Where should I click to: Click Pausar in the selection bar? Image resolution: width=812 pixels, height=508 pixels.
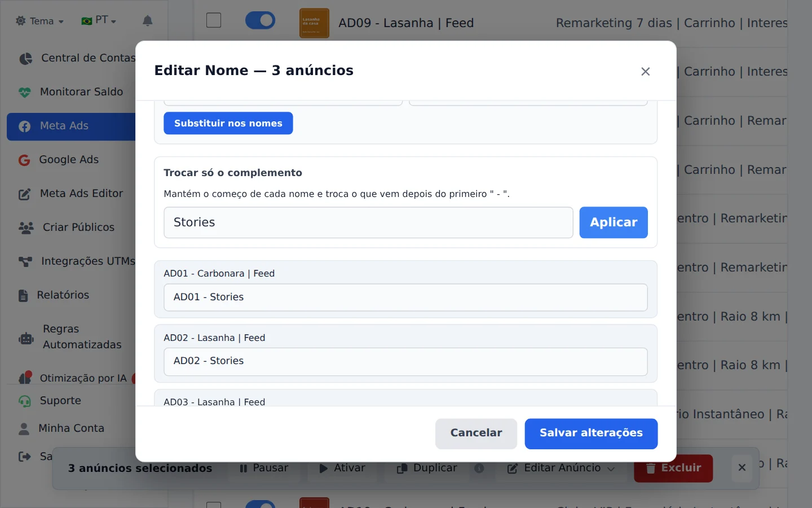tap(264, 468)
